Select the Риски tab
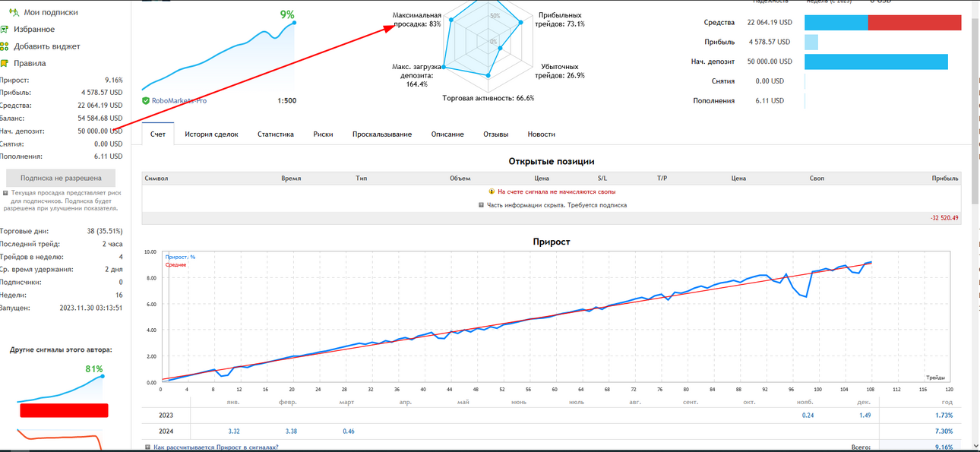This screenshot has width=980, height=452. pyautogui.click(x=323, y=134)
